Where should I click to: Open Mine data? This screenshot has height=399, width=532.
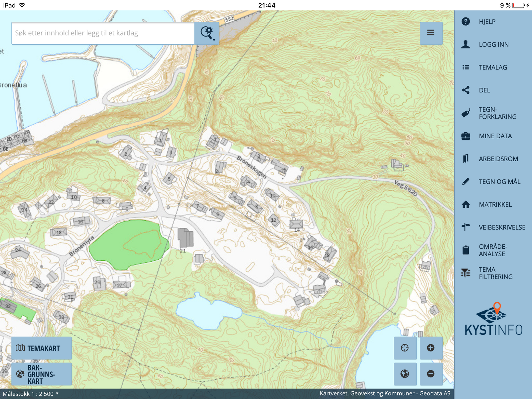(x=495, y=136)
